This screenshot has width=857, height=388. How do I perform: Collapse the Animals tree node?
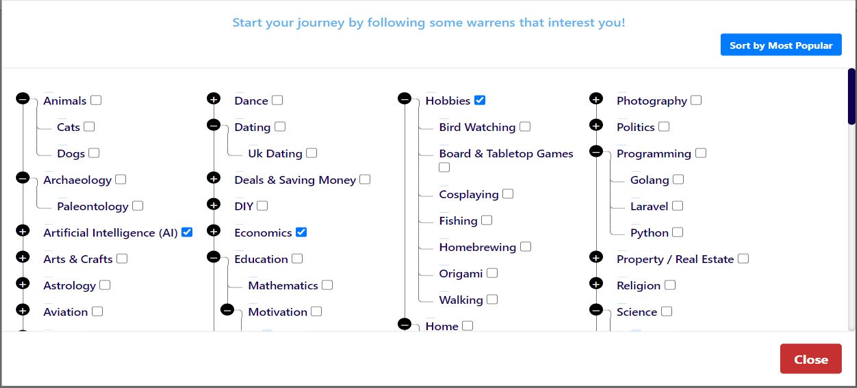[x=22, y=99]
